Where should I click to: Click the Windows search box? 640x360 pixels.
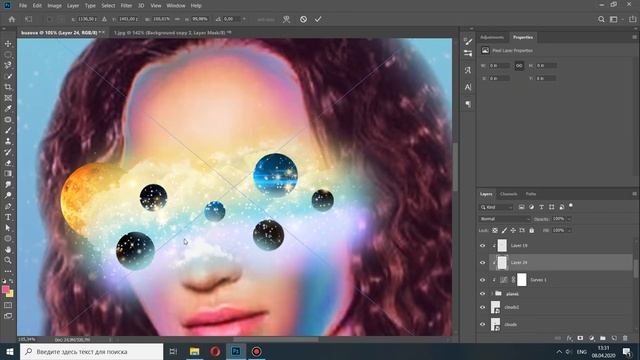[91, 351]
